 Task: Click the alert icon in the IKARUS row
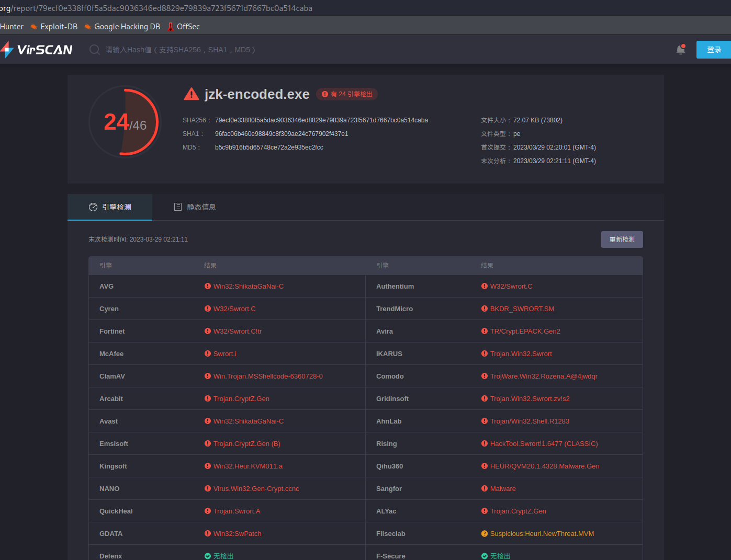[x=485, y=353]
